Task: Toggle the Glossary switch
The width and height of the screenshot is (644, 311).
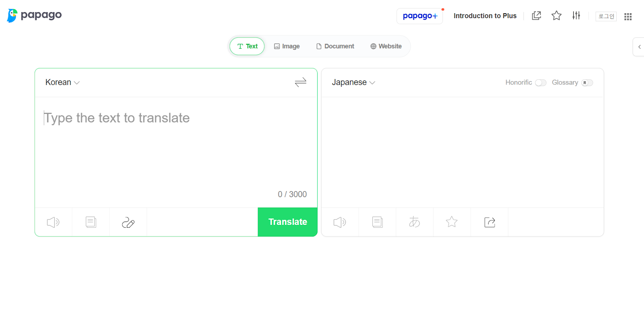Action: tap(587, 82)
